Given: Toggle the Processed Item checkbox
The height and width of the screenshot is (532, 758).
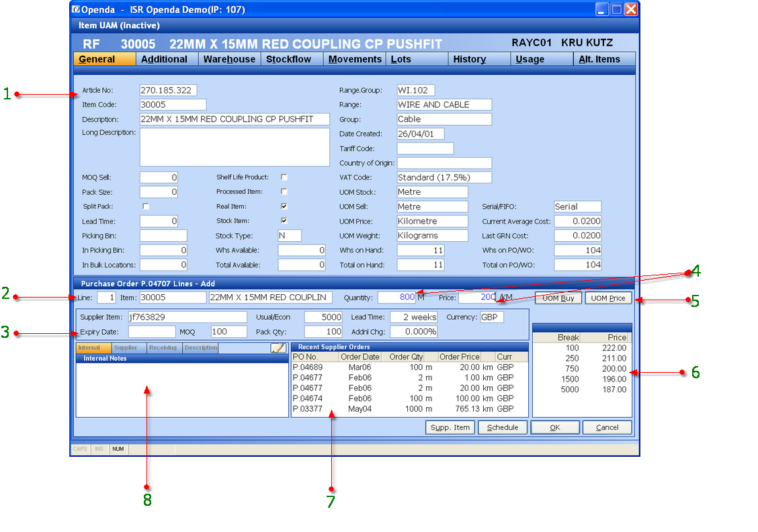Looking at the screenshot, I should (284, 192).
